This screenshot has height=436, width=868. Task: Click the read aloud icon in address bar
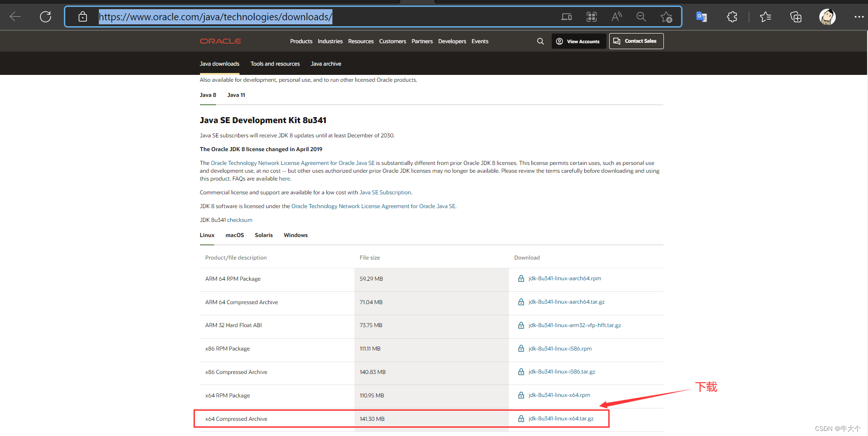point(616,17)
